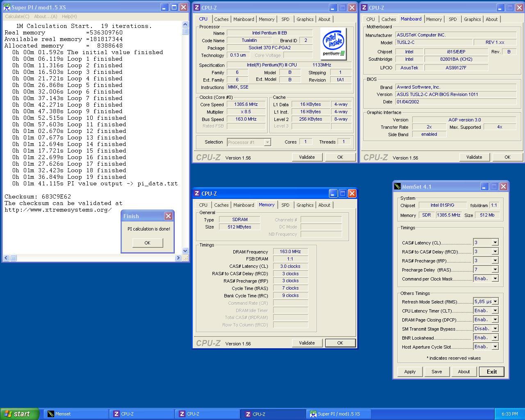The height and width of the screenshot is (420, 525).
Task: Click Validate in the CPU-Z Memory window
Action: [x=307, y=343]
